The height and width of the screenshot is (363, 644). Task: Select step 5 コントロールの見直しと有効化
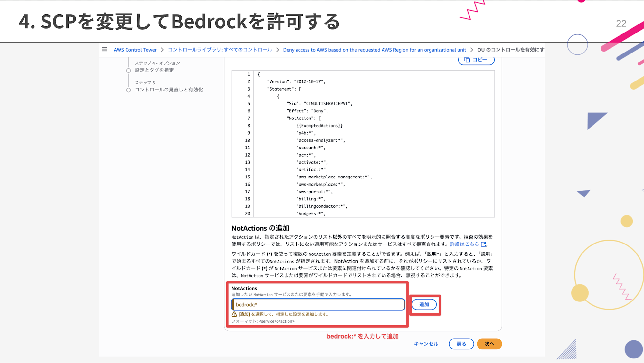[169, 90]
